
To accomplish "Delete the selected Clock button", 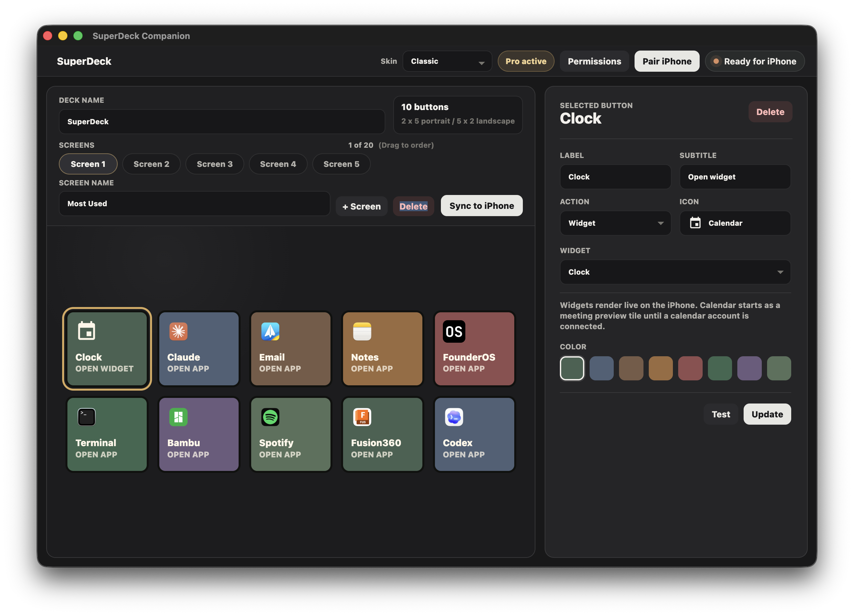I will tap(770, 112).
